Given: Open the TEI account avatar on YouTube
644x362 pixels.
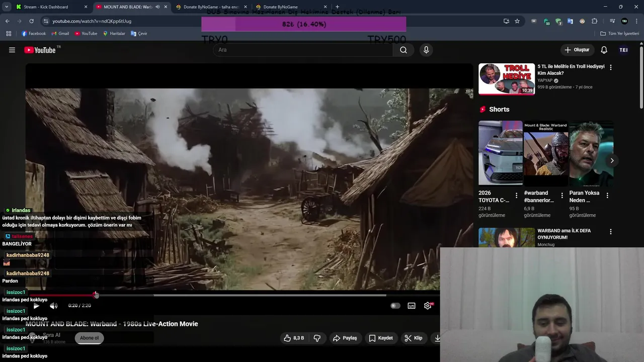Looking at the screenshot, I should (623, 50).
